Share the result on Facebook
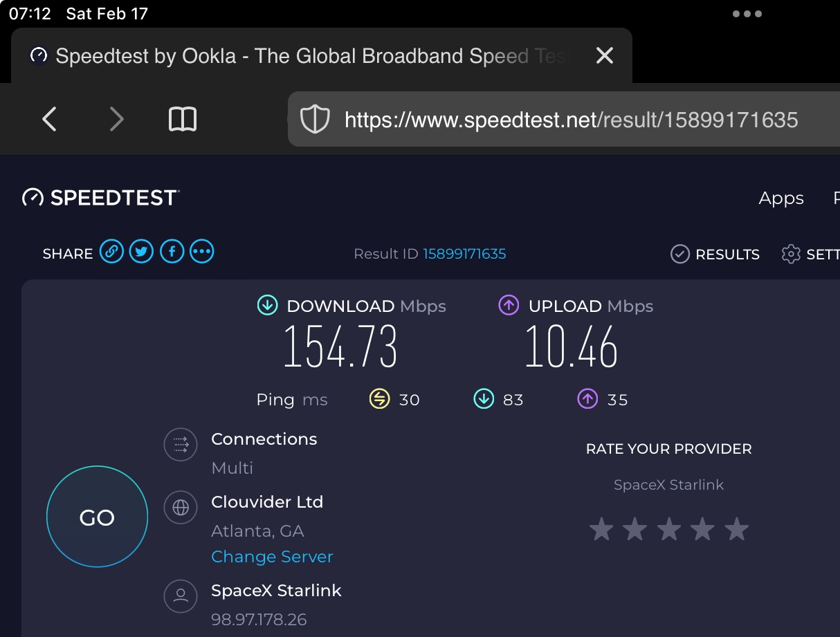The width and height of the screenshot is (840, 637). click(x=172, y=251)
